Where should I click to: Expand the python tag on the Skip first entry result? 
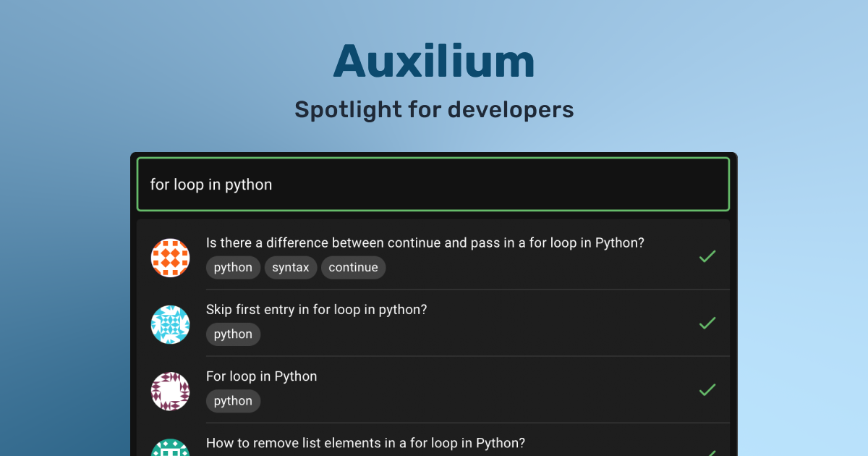tap(233, 334)
